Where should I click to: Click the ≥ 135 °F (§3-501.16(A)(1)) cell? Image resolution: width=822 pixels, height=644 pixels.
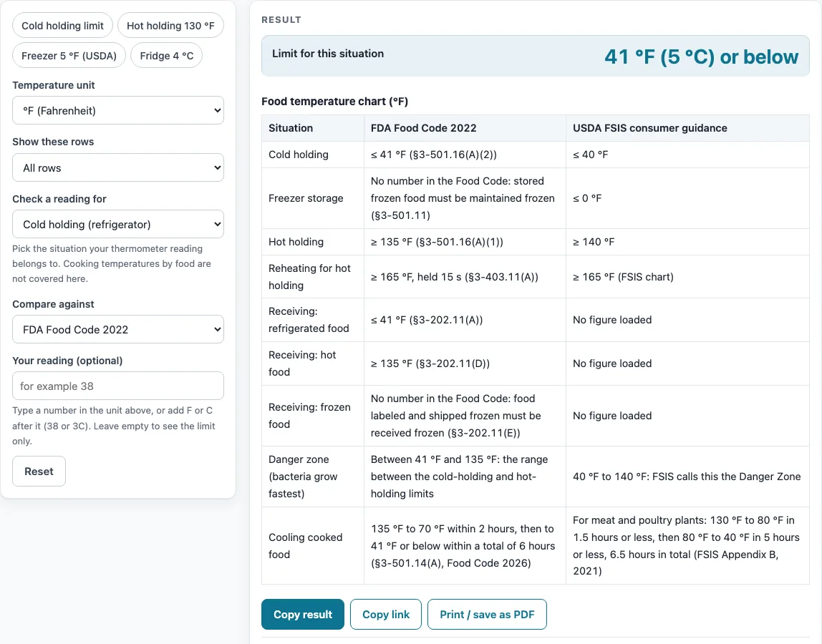[x=465, y=242]
